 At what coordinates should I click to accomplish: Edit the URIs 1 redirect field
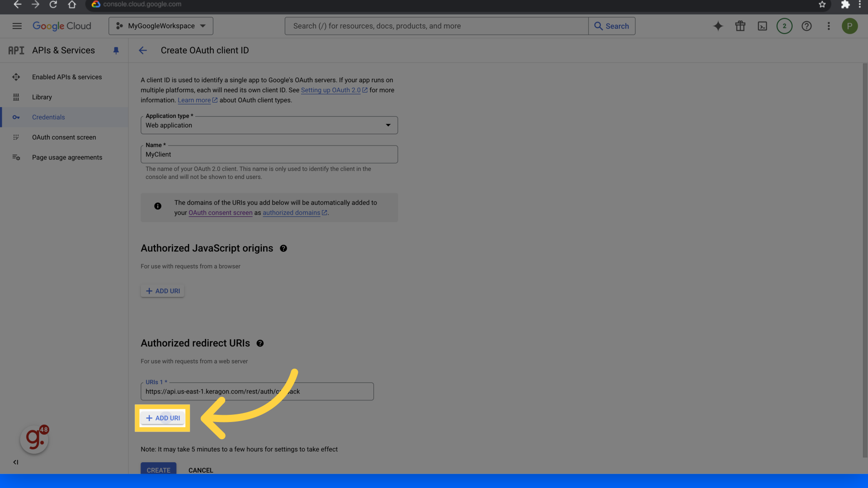point(257,391)
